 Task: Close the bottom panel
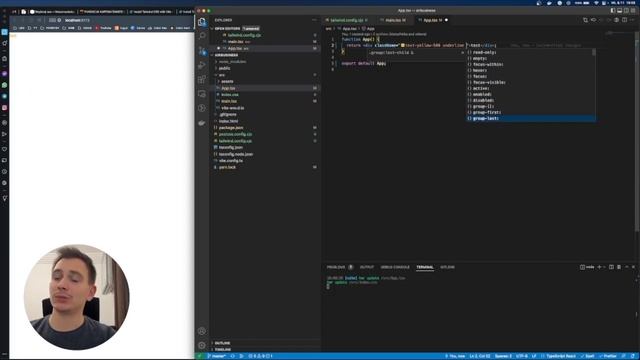point(633,267)
